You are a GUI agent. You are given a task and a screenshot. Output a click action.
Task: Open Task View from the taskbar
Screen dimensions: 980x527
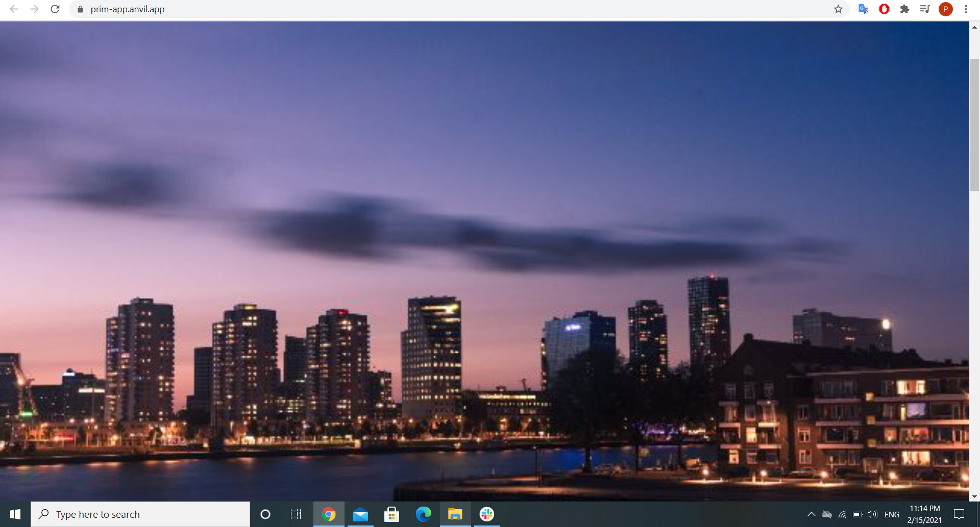[296, 514]
